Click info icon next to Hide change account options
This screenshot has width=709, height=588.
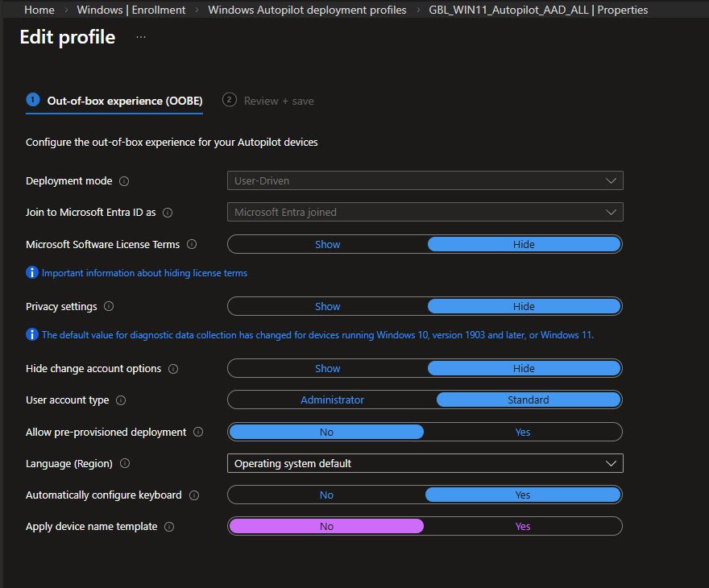pos(173,369)
